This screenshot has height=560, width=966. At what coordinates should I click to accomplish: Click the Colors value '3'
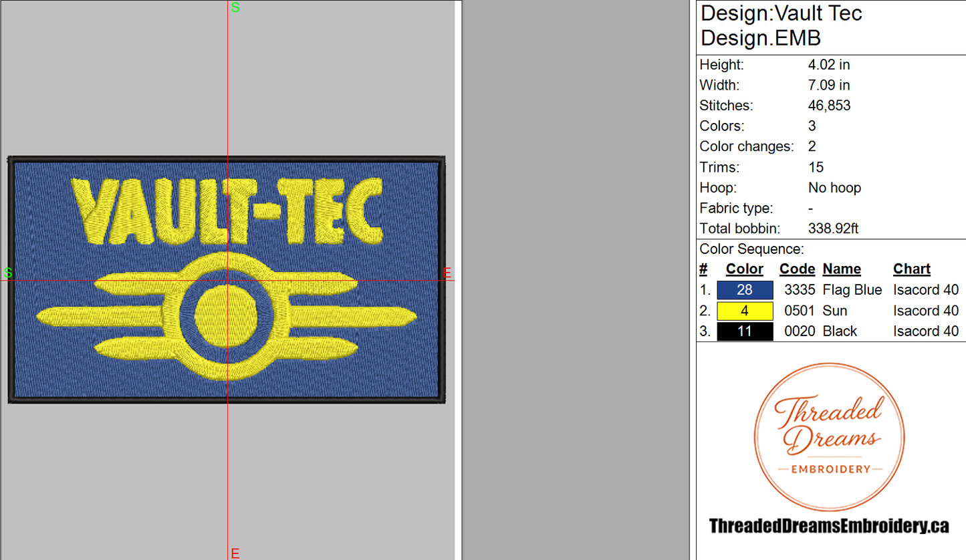[812, 126]
